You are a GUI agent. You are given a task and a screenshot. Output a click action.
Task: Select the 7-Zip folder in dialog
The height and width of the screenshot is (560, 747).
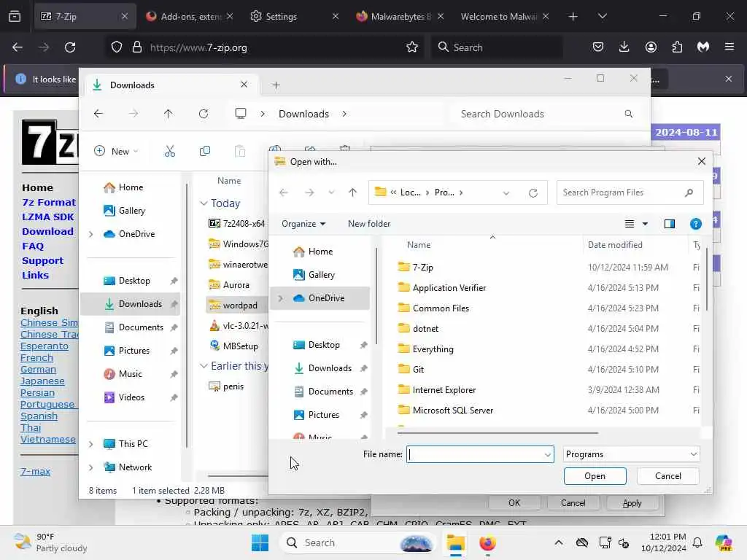pyautogui.click(x=422, y=268)
